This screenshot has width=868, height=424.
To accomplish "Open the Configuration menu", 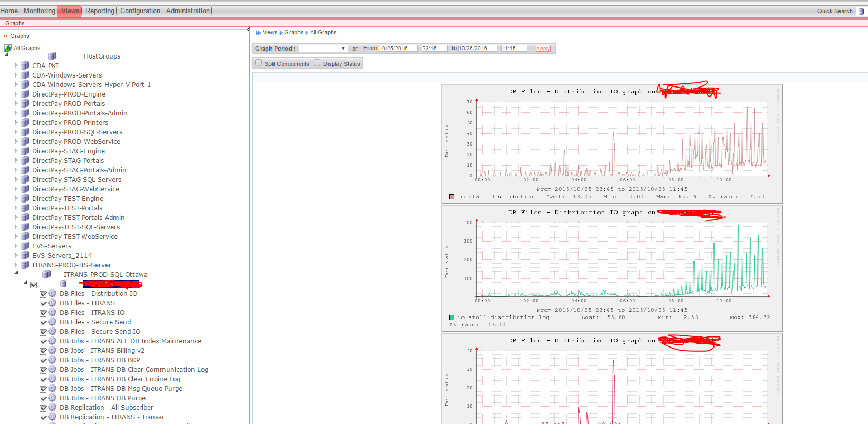I will pyautogui.click(x=140, y=11).
